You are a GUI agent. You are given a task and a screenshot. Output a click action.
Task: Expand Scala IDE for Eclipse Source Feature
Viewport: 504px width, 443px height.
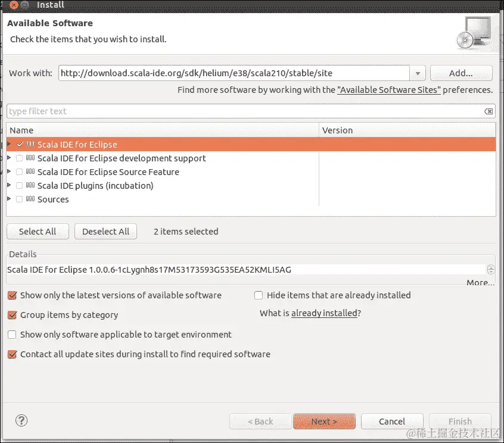tap(9, 171)
